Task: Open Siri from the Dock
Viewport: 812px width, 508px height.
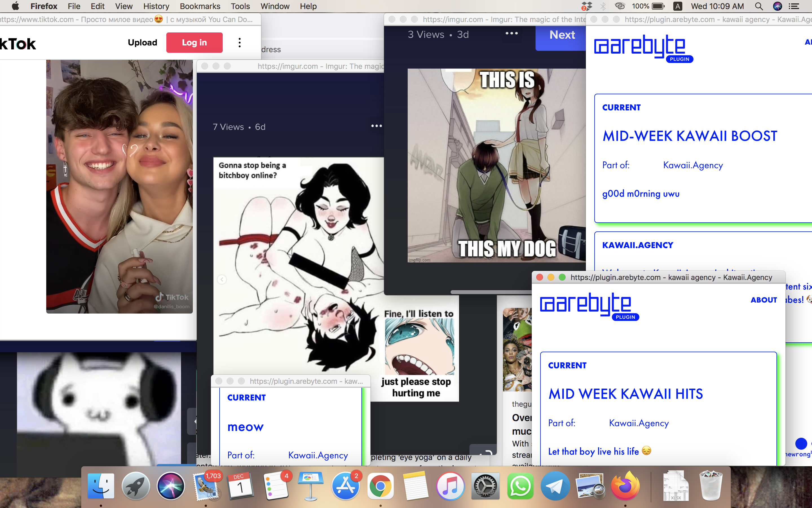Action: tap(171, 486)
